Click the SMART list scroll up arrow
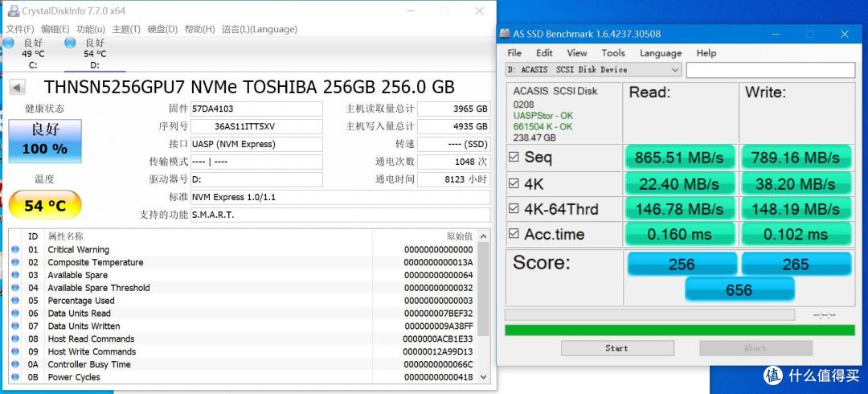Screen dimensions: 868x394 point(483,236)
